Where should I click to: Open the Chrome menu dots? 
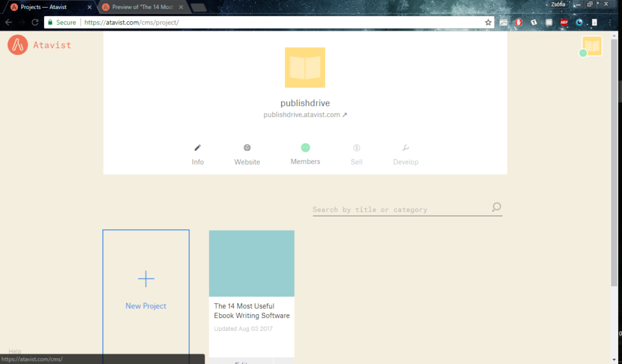click(610, 22)
